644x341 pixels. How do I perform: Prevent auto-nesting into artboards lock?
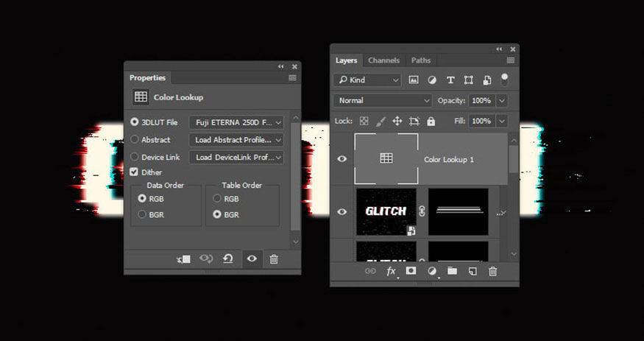click(x=414, y=122)
